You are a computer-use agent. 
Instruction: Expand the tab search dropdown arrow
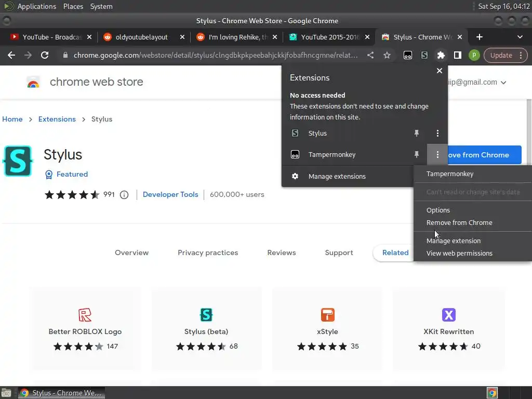(520, 37)
